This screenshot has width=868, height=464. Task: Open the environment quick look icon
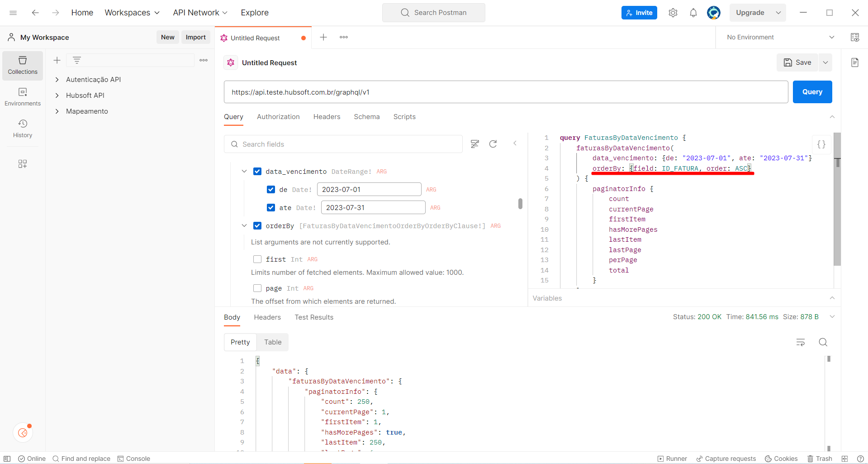(x=855, y=37)
